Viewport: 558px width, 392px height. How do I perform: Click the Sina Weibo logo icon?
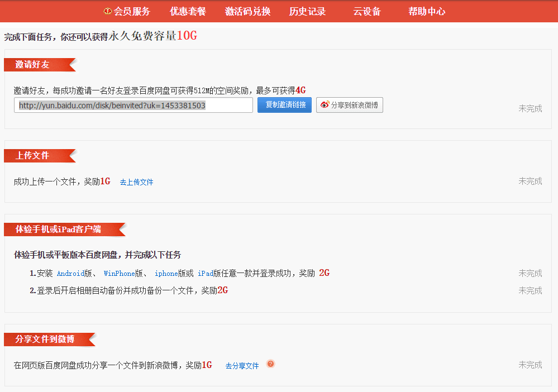(325, 105)
